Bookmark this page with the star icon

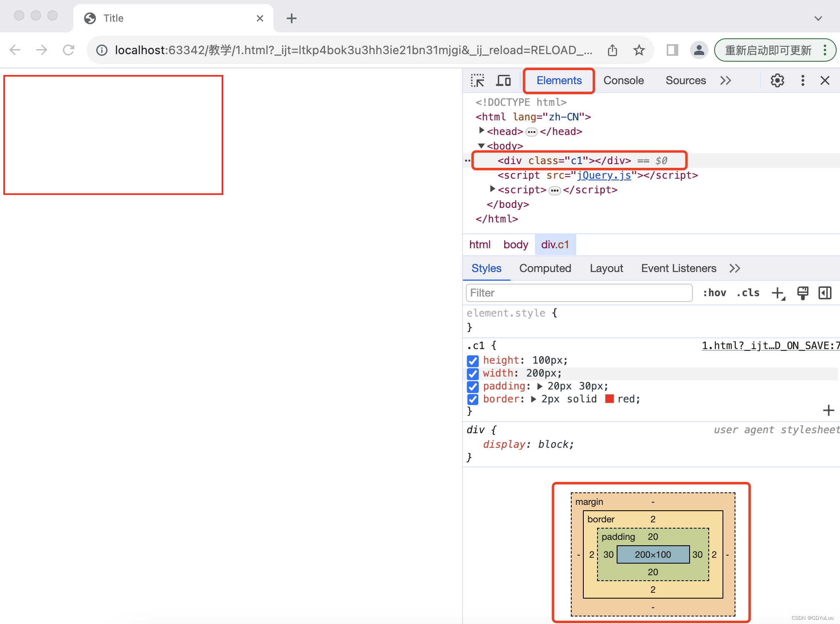(639, 50)
